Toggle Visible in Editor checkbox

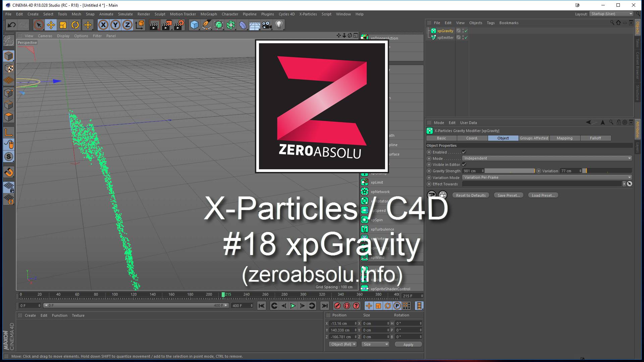click(x=464, y=165)
